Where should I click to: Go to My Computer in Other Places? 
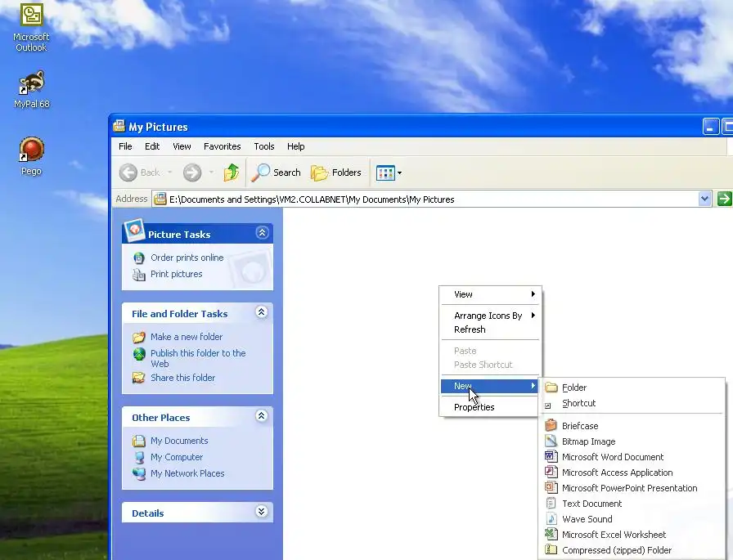pos(177,457)
